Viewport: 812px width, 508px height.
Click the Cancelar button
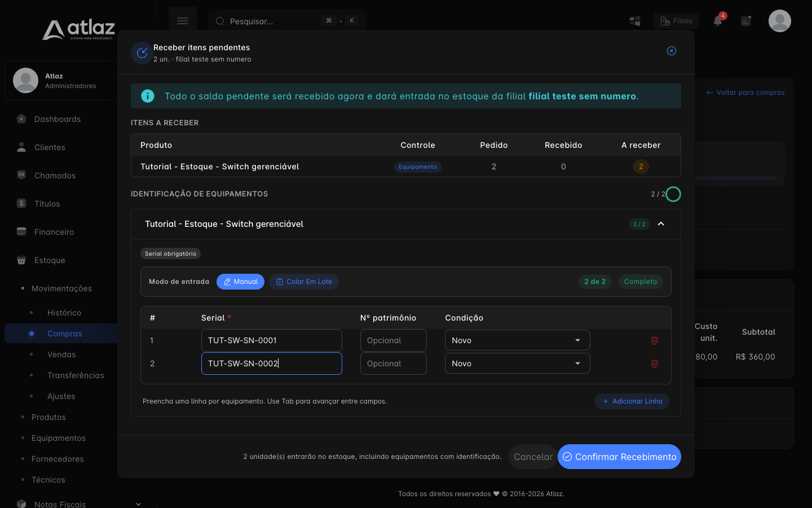533,457
